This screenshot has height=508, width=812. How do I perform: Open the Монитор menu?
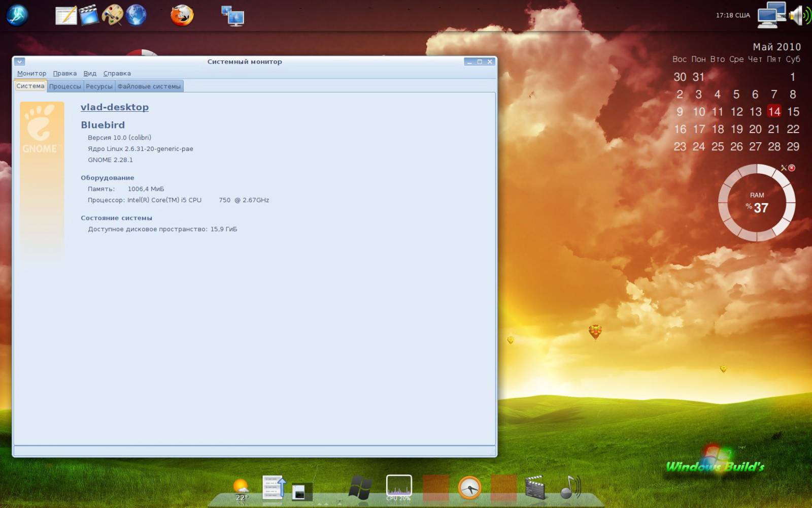point(31,74)
